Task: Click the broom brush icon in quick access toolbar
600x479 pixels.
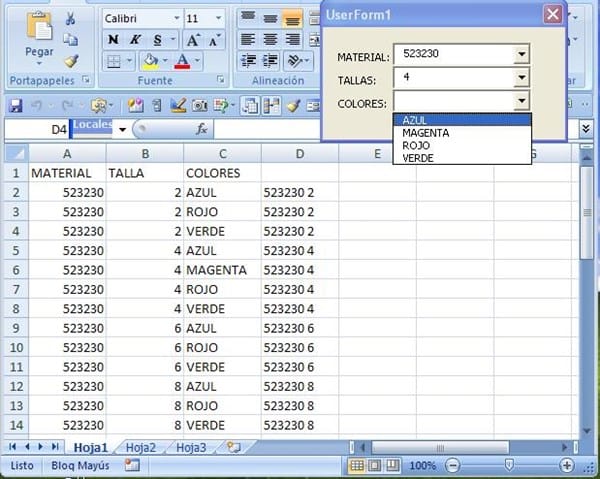Action: [x=293, y=105]
